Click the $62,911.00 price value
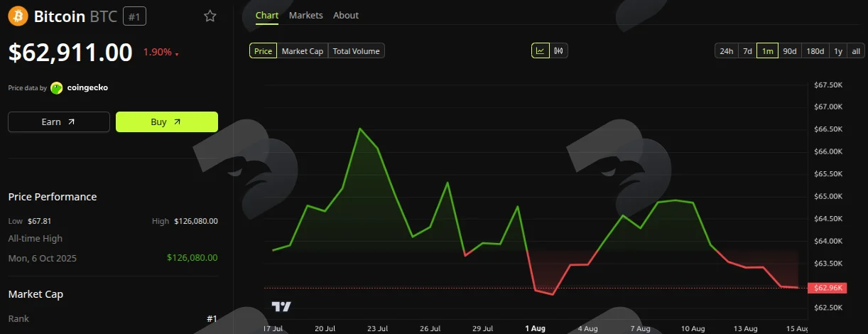The height and width of the screenshot is (334, 868). [x=70, y=52]
